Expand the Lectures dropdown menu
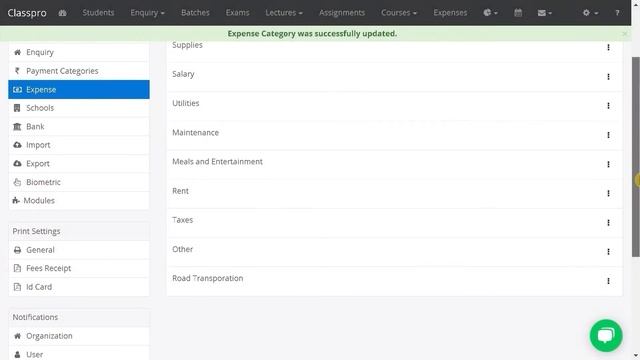This screenshot has width=640, height=360. [284, 13]
